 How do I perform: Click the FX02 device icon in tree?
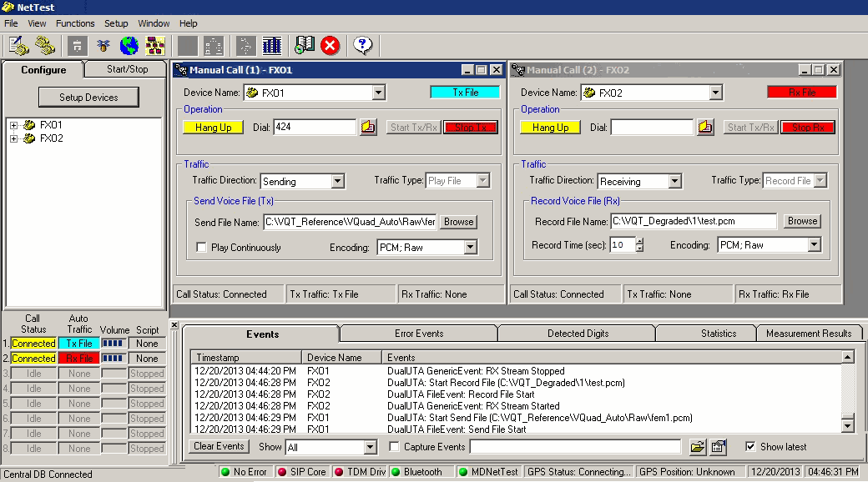[x=29, y=138]
